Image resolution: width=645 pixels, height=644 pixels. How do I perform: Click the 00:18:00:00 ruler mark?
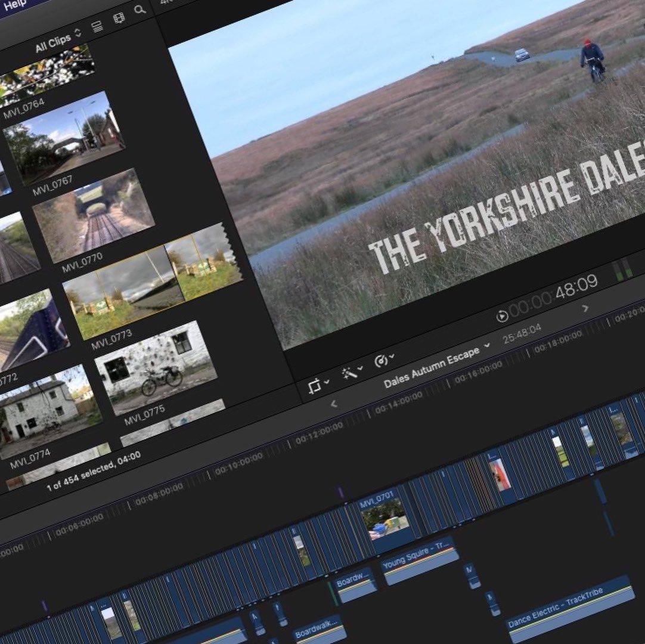(x=558, y=342)
